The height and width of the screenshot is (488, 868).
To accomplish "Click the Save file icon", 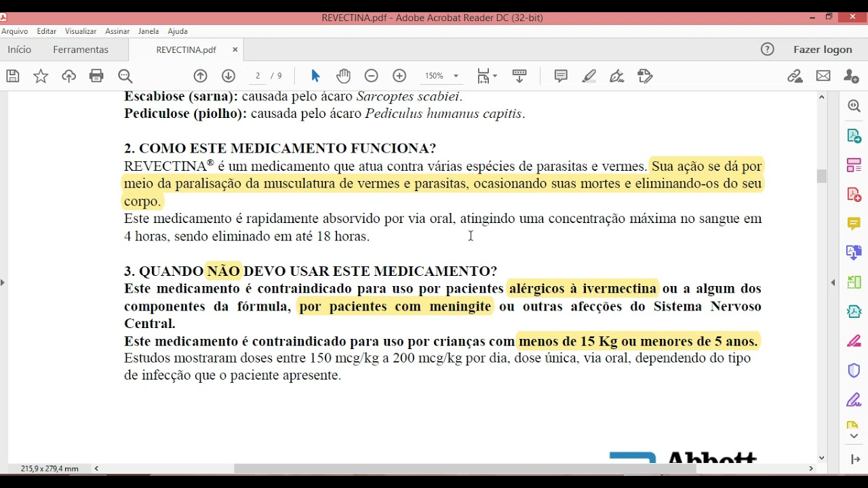I will (13, 76).
